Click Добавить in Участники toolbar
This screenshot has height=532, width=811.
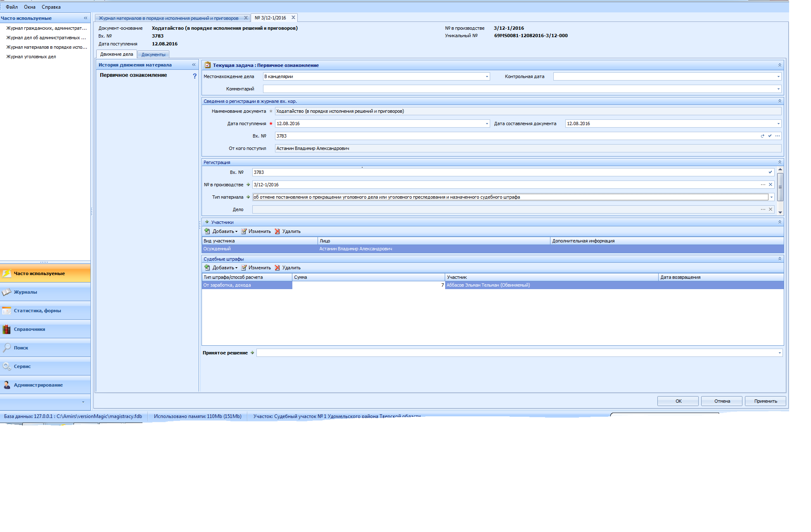click(221, 231)
